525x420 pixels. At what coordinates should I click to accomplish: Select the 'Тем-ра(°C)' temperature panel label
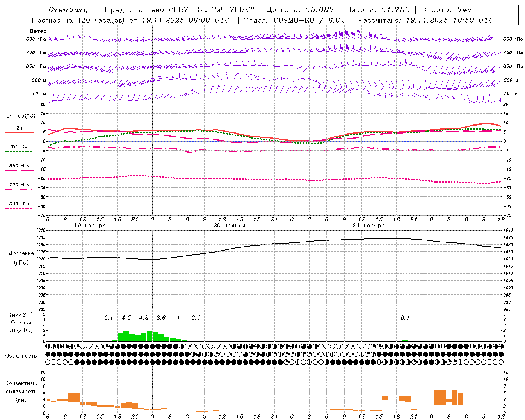click(x=19, y=116)
